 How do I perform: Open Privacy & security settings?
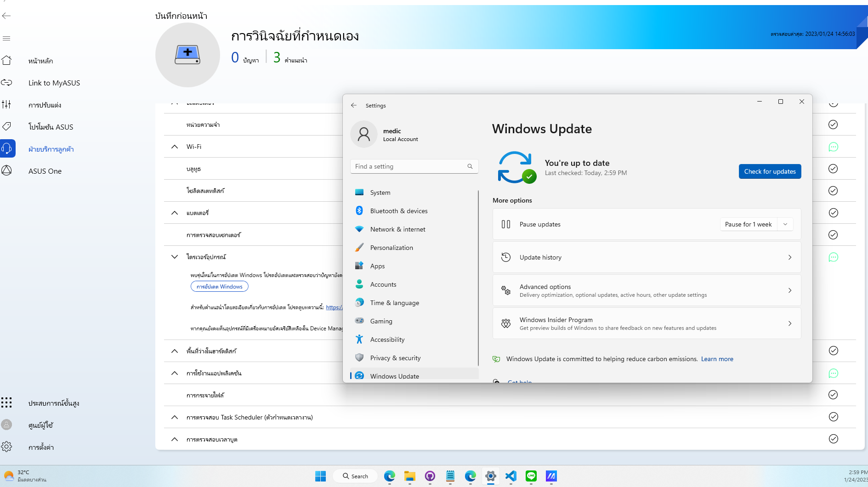[x=414, y=358]
